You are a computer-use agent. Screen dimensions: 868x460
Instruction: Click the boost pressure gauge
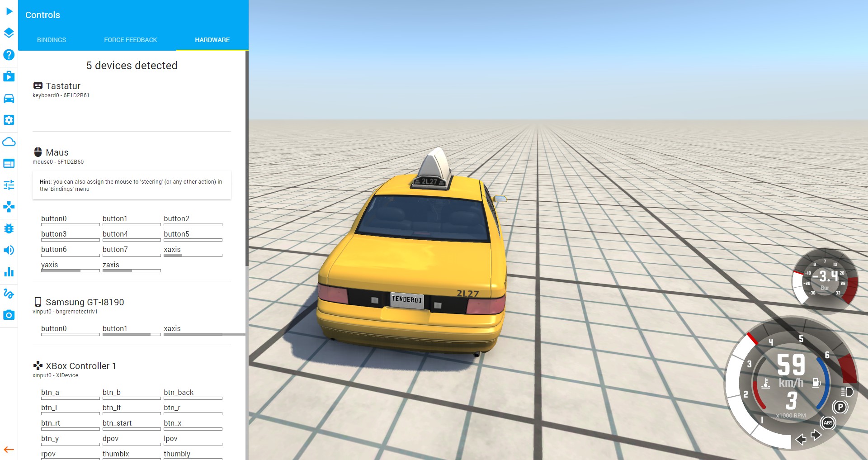point(825,280)
